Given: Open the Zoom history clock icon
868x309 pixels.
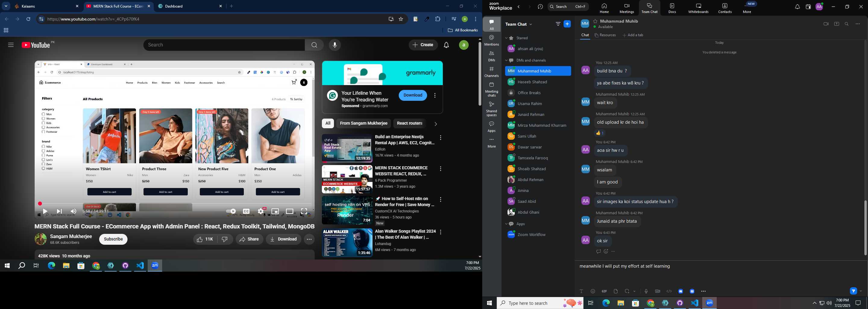Looking at the screenshot, I should 540,7.
